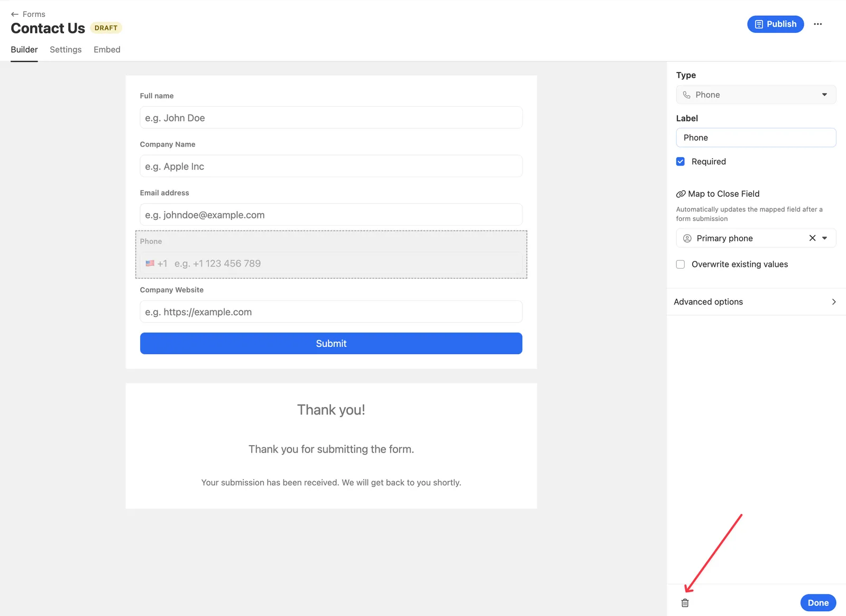
Task: Select the Company Name input field
Action: pos(331,166)
